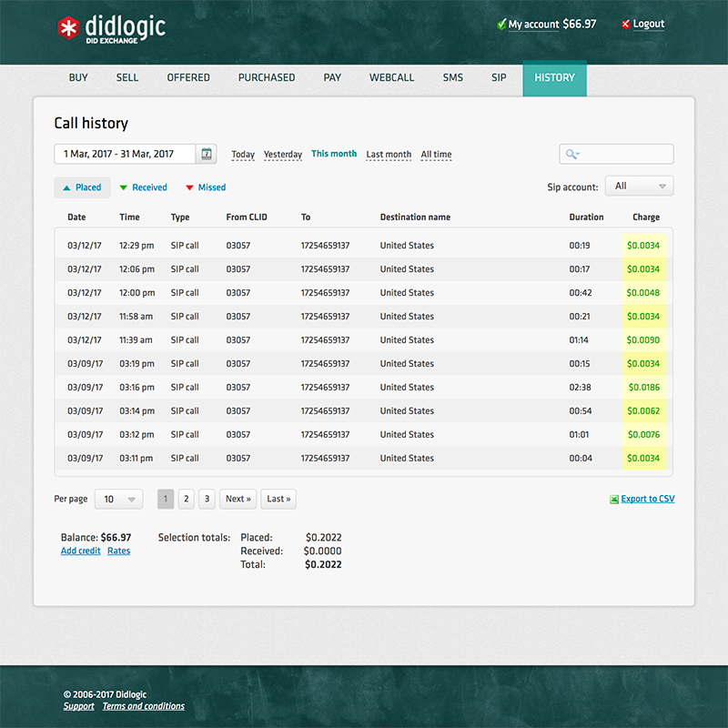The image size is (728, 728).
Task: Click the Duration column header
Action: click(586, 217)
